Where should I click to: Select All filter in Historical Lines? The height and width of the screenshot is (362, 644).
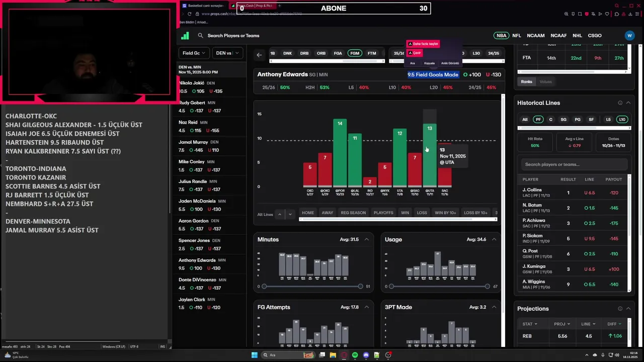pyautogui.click(x=525, y=120)
